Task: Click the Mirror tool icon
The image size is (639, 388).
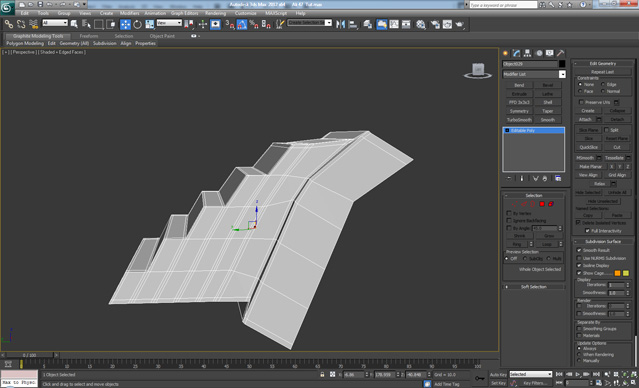Action: (x=340, y=24)
